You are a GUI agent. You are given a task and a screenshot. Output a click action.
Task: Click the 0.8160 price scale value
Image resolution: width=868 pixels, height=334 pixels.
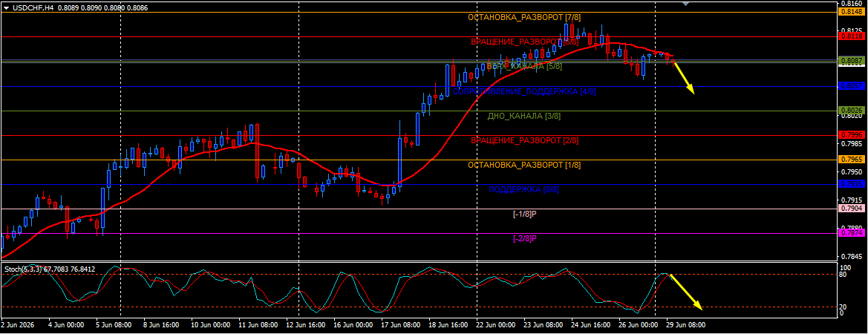851,4
